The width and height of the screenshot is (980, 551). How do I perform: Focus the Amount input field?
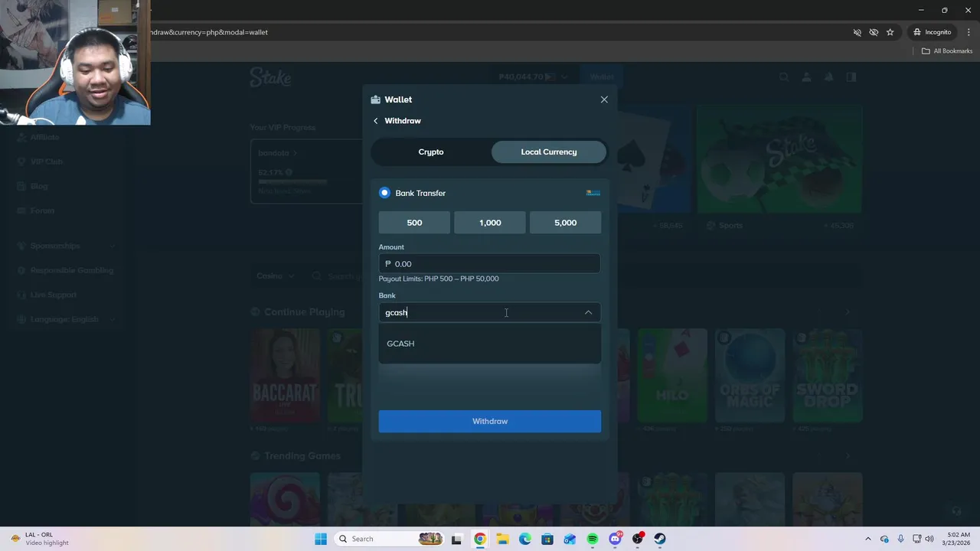coord(489,263)
